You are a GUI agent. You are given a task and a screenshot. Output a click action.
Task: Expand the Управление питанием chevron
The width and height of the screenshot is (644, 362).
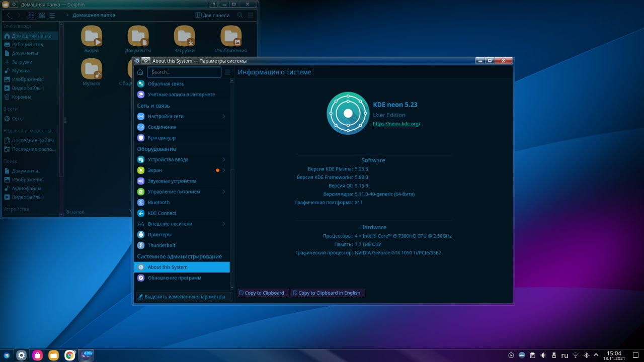pyautogui.click(x=224, y=192)
